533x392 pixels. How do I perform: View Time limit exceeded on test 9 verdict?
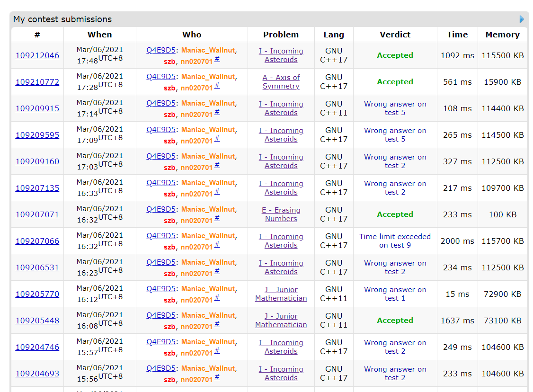coord(395,241)
